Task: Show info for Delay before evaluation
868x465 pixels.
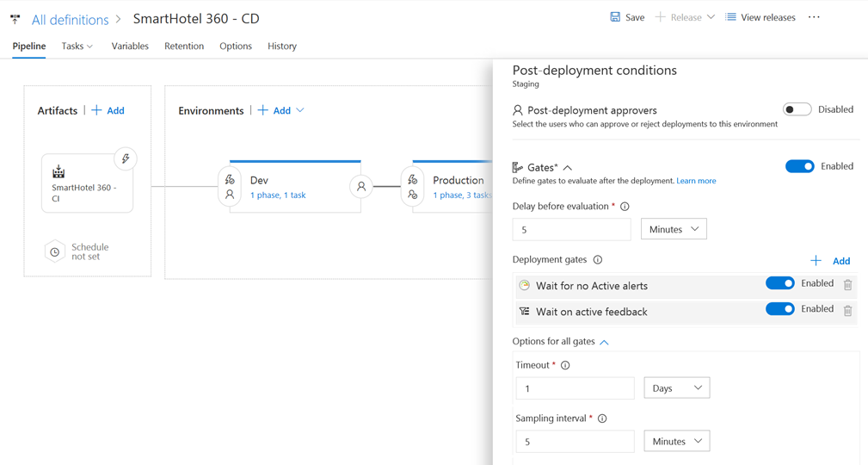Action: click(x=625, y=207)
